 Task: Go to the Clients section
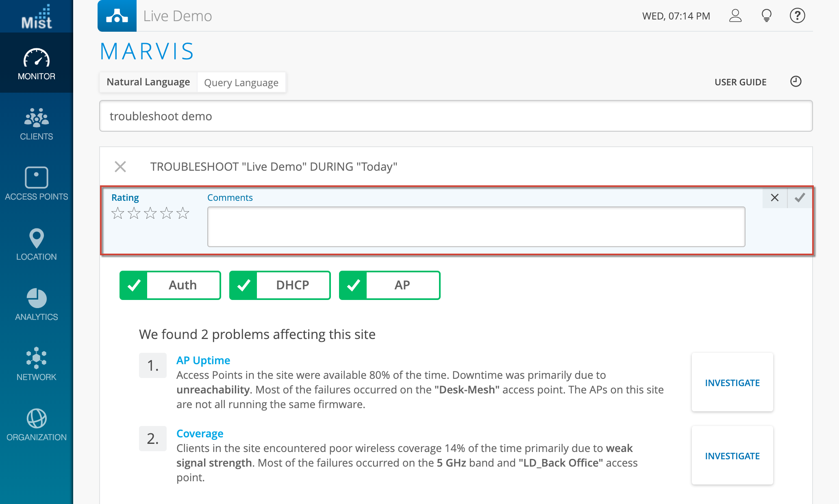[x=36, y=124]
